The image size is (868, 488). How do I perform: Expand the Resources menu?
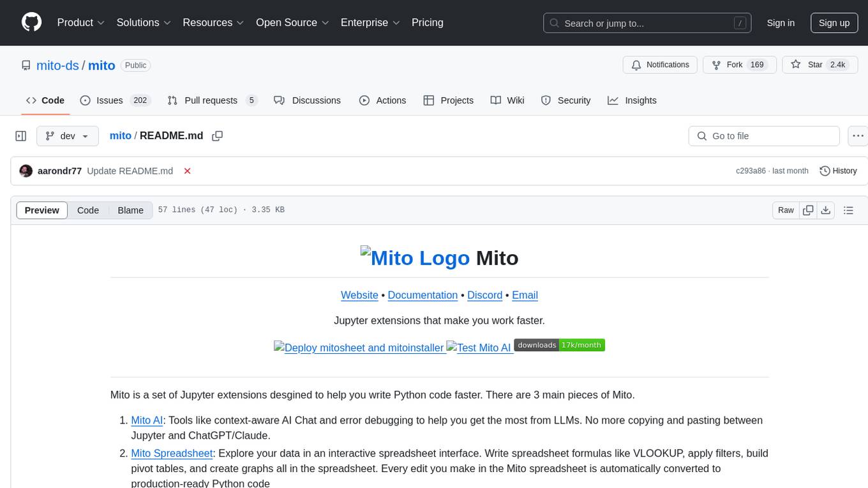coord(213,22)
